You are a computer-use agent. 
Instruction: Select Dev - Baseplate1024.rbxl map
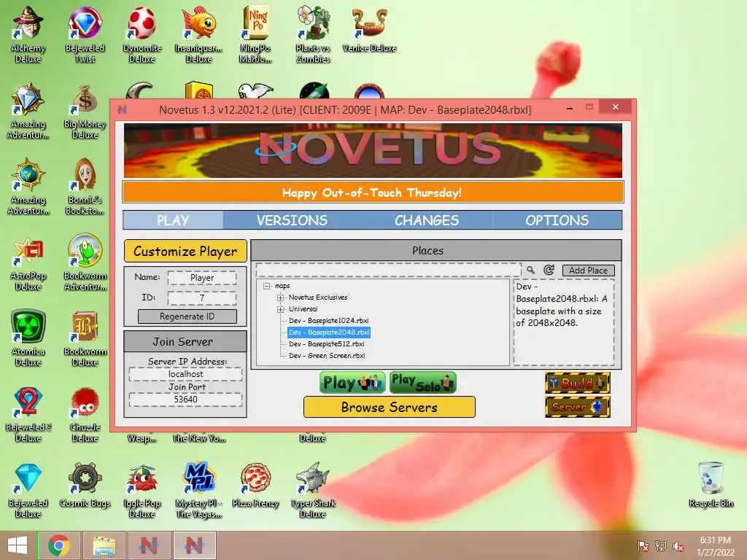point(329,321)
